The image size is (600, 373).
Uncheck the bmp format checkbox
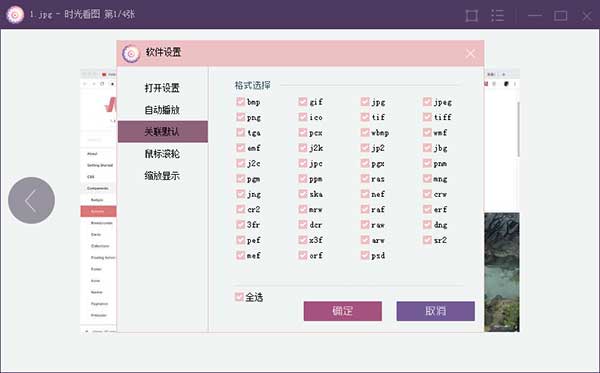pos(241,102)
